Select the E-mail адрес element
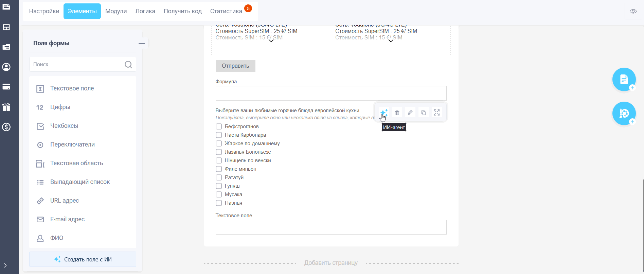The width and height of the screenshot is (644, 274). click(x=83, y=219)
